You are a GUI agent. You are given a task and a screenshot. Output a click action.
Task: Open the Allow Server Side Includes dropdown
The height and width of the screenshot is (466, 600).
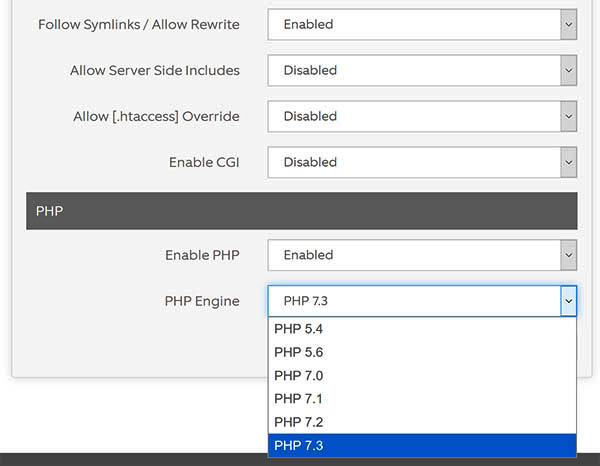pos(422,70)
